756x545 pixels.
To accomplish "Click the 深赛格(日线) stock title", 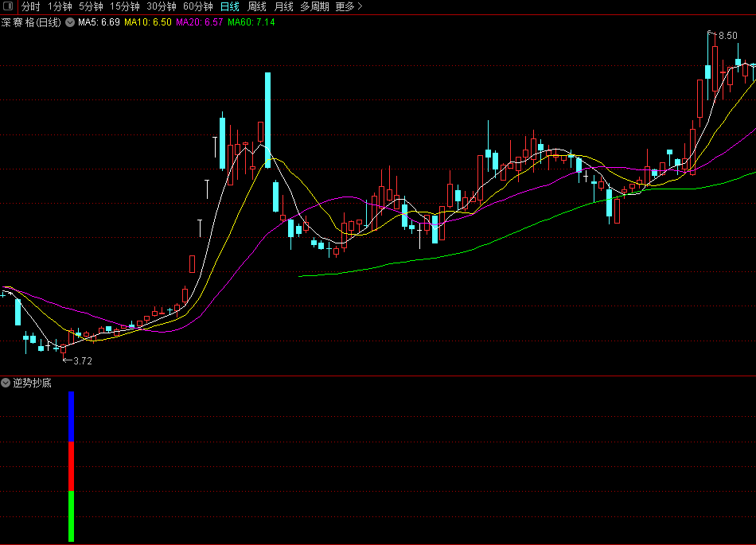I will 31,22.
